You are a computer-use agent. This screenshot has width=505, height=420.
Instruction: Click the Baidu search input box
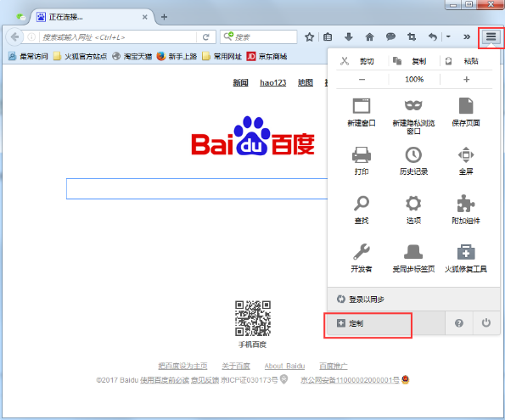[x=197, y=188]
